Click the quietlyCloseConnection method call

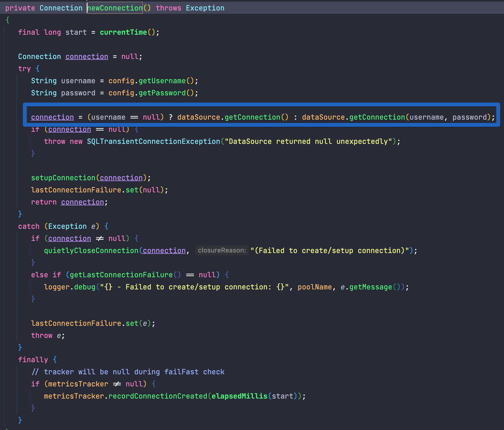(91, 251)
